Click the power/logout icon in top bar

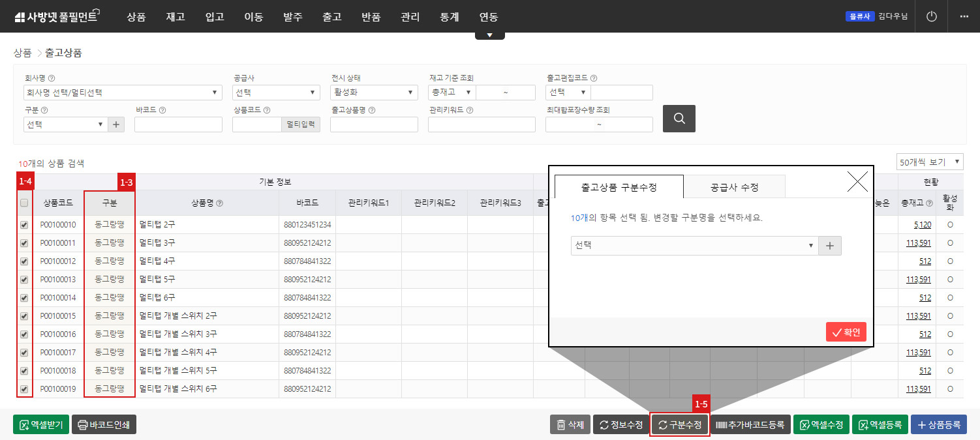click(x=931, y=16)
